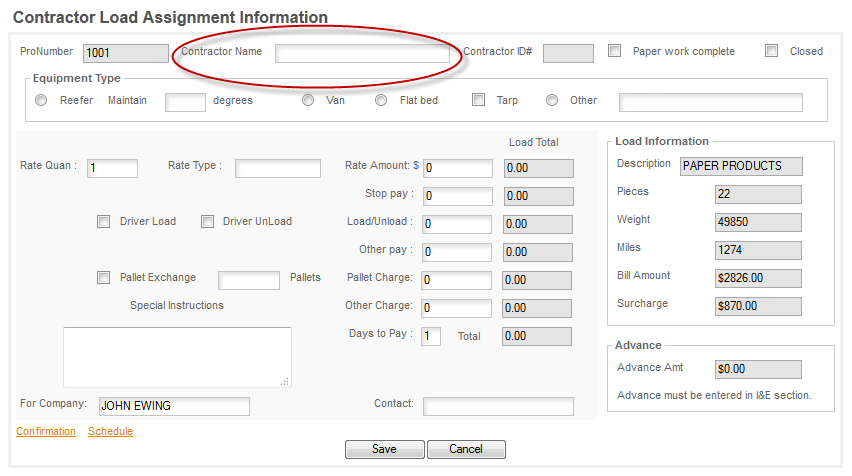Toggle the Pallet Exchange checkbox
Screen dimensions: 852x476
point(103,278)
